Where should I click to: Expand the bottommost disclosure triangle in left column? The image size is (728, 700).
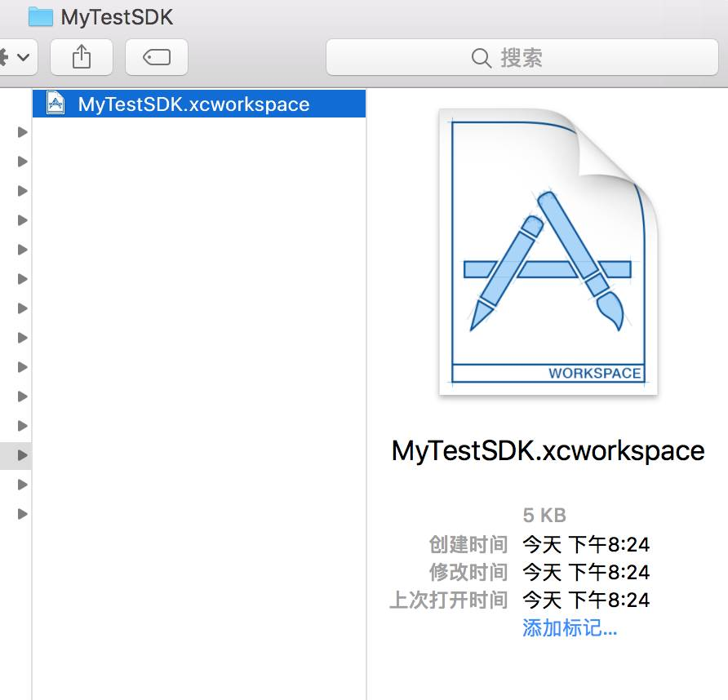[x=22, y=514]
